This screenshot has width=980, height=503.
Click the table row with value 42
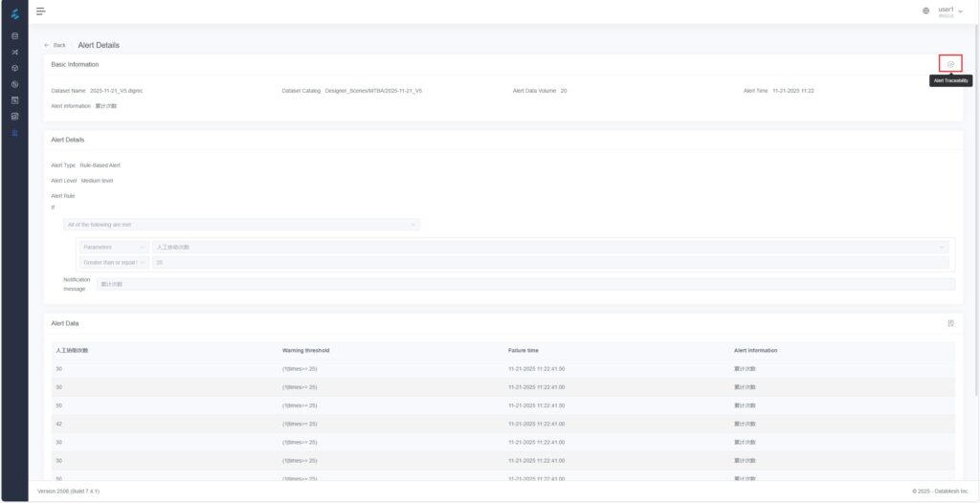(502, 424)
